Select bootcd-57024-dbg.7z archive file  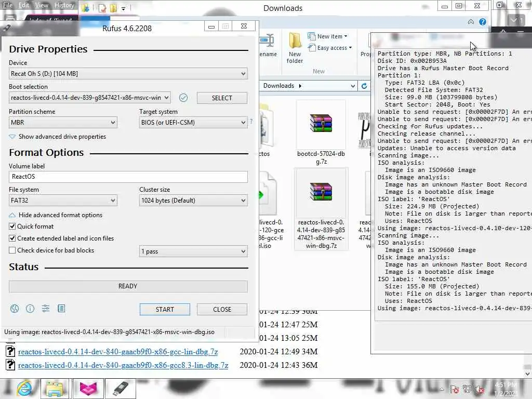pos(321,133)
